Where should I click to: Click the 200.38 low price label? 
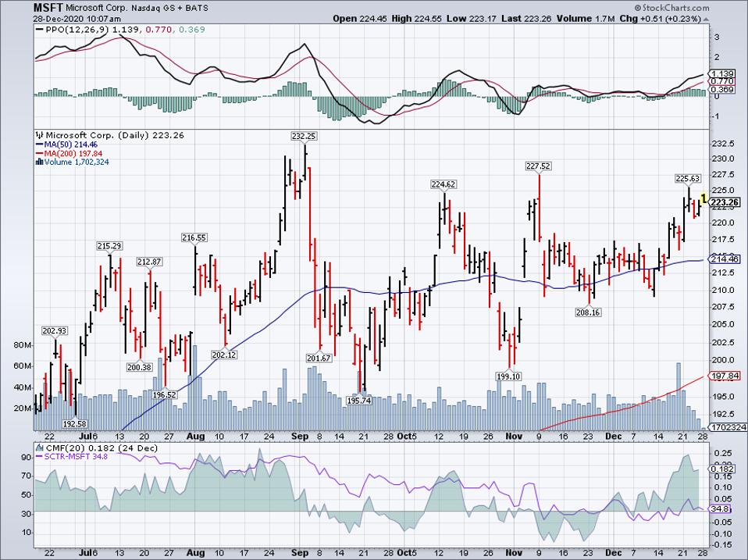tap(139, 367)
